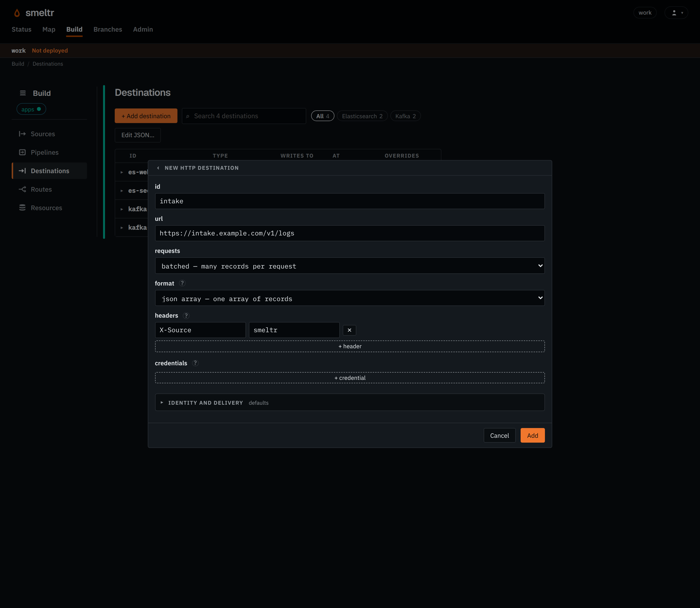This screenshot has width=700, height=608.
Task: Add another header row
Action: pyautogui.click(x=350, y=346)
